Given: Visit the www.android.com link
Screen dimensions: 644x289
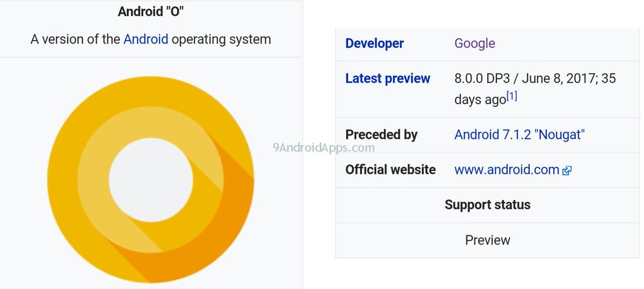Looking at the screenshot, I should tap(507, 170).
